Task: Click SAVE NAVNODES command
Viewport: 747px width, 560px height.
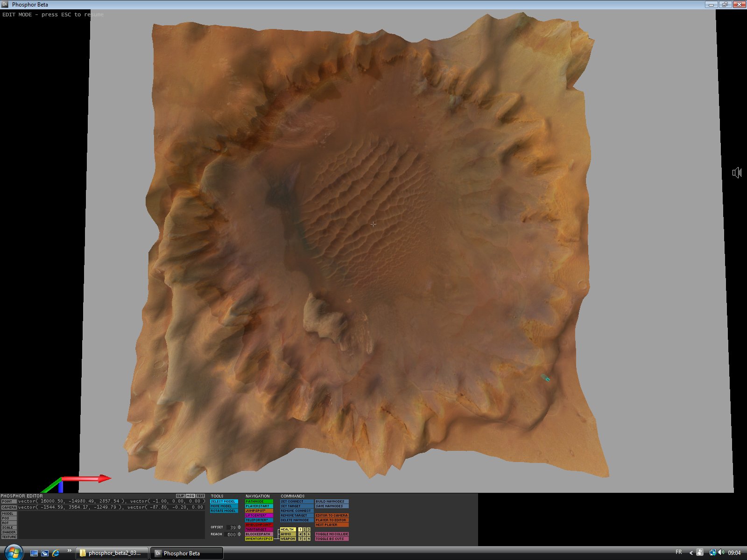Action: (x=332, y=506)
